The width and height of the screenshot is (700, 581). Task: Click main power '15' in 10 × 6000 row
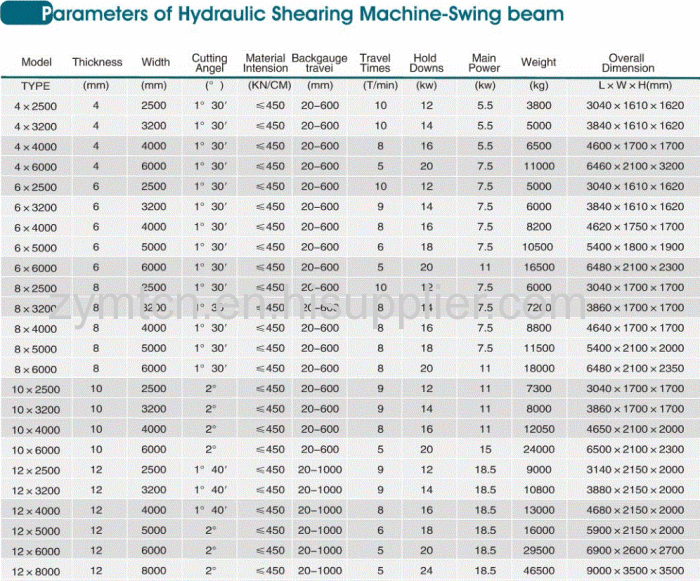[485, 449]
